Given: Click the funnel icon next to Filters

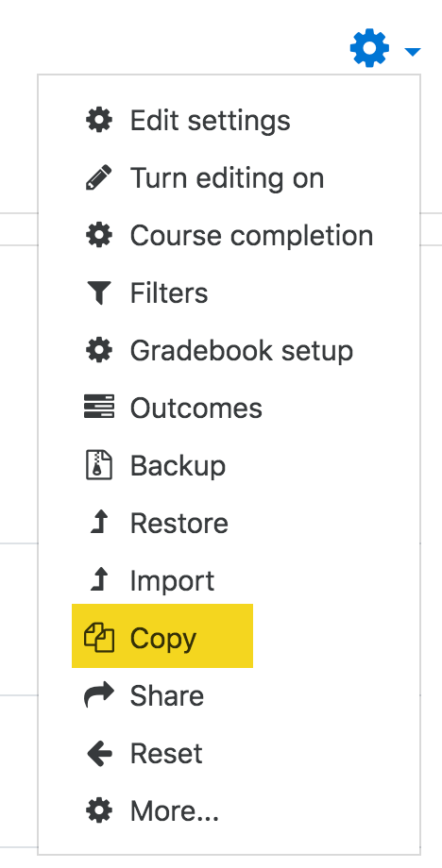Looking at the screenshot, I should click(99, 292).
